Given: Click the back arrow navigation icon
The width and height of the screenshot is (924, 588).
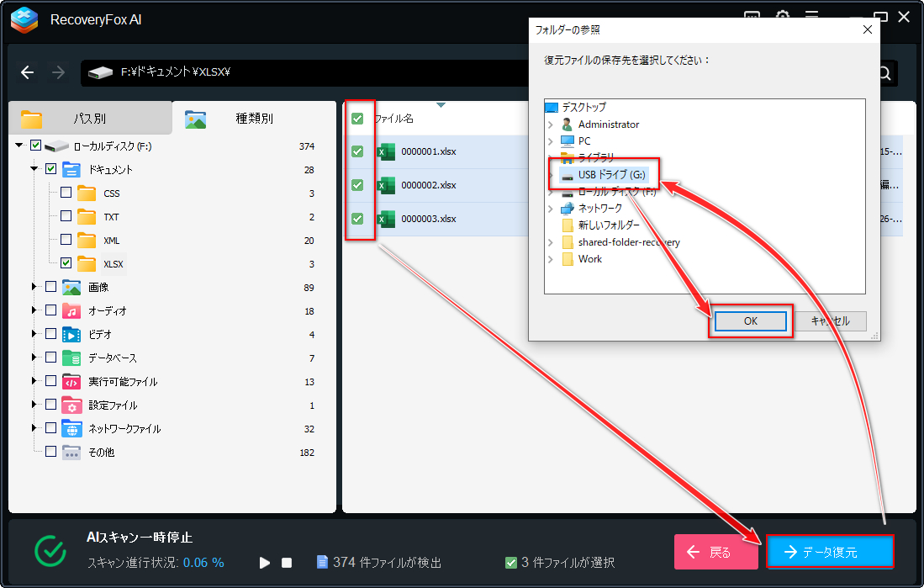Looking at the screenshot, I should [28, 72].
